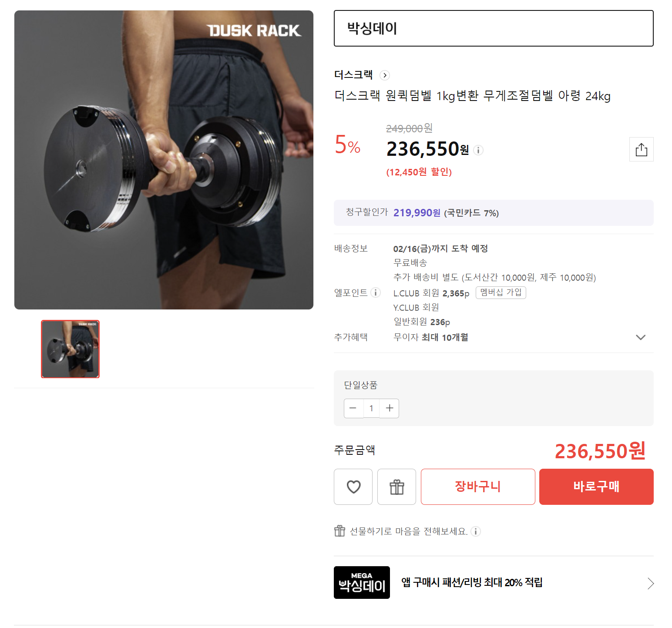
Task: Click the share icon button
Action: [x=641, y=149]
